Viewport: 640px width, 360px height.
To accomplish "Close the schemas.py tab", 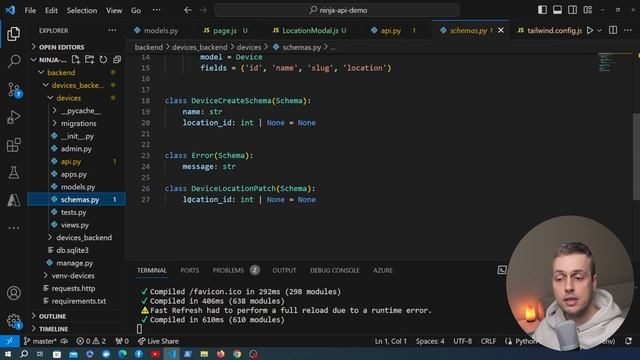I will pos(501,30).
